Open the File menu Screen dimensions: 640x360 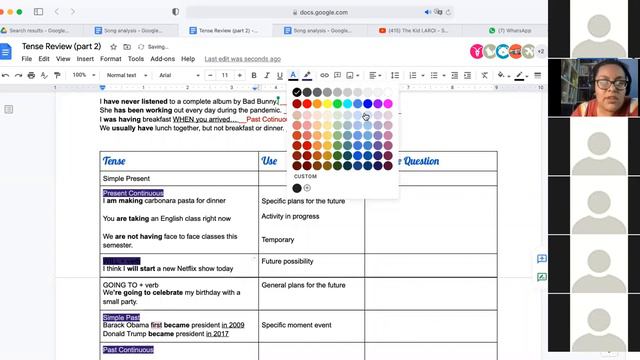(27, 59)
